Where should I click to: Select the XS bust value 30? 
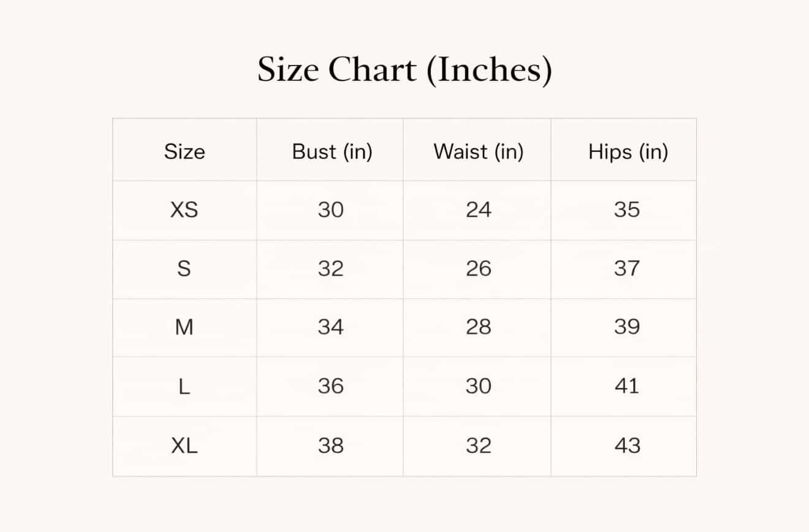click(331, 210)
